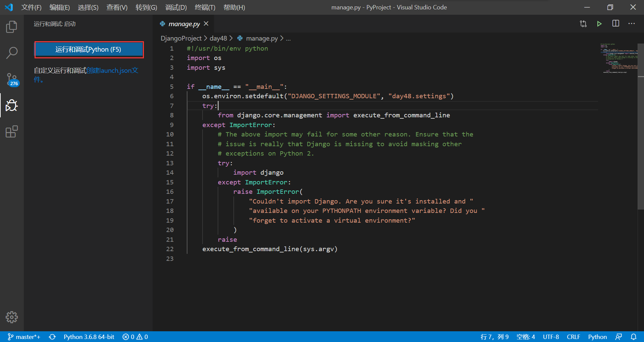Open the Explorer view

(x=12, y=27)
